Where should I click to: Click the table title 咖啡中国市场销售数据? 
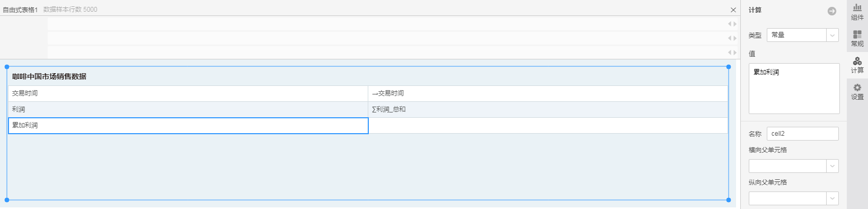(49, 76)
